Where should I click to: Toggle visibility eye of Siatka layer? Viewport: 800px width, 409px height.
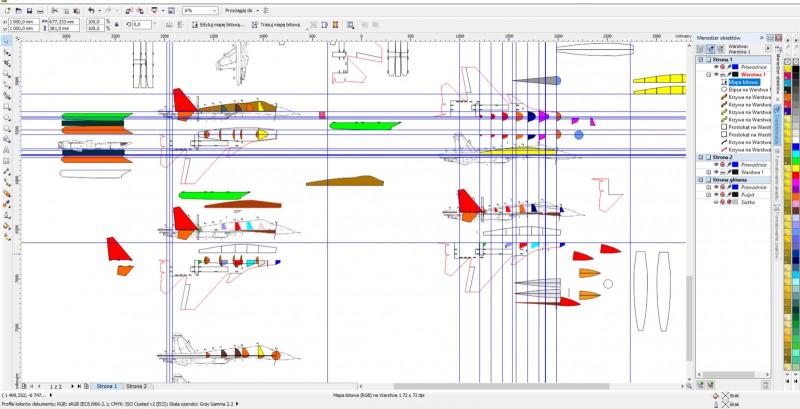717,202
